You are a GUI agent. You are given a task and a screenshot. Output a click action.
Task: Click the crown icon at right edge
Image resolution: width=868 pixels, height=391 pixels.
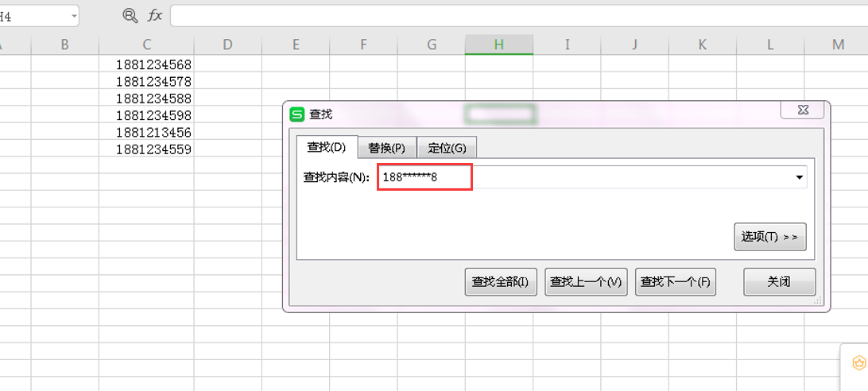click(858, 363)
